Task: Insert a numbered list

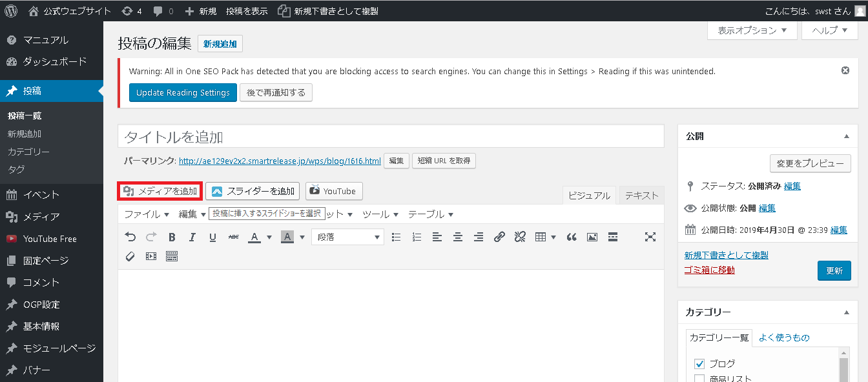Action: coord(417,237)
